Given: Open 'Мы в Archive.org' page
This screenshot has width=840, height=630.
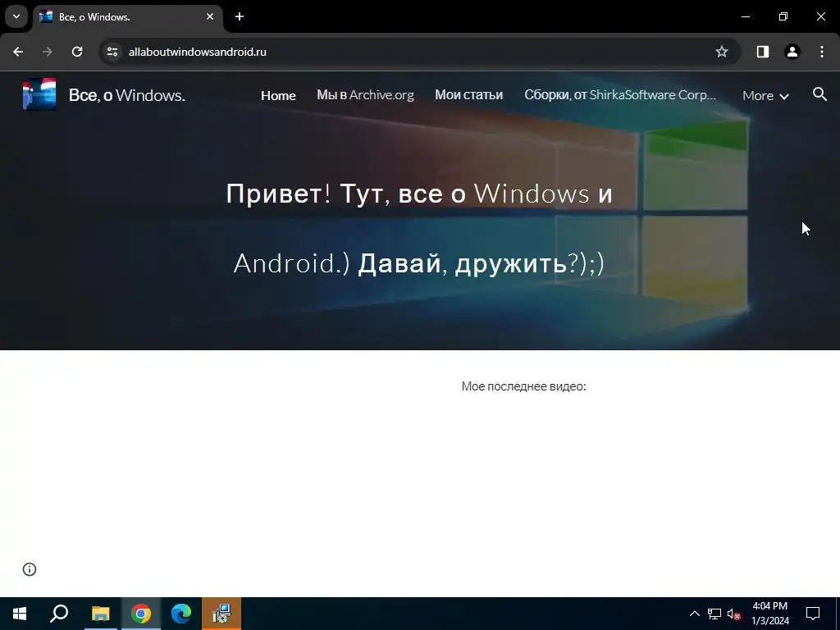Looking at the screenshot, I should pyautogui.click(x=365, y=95).
